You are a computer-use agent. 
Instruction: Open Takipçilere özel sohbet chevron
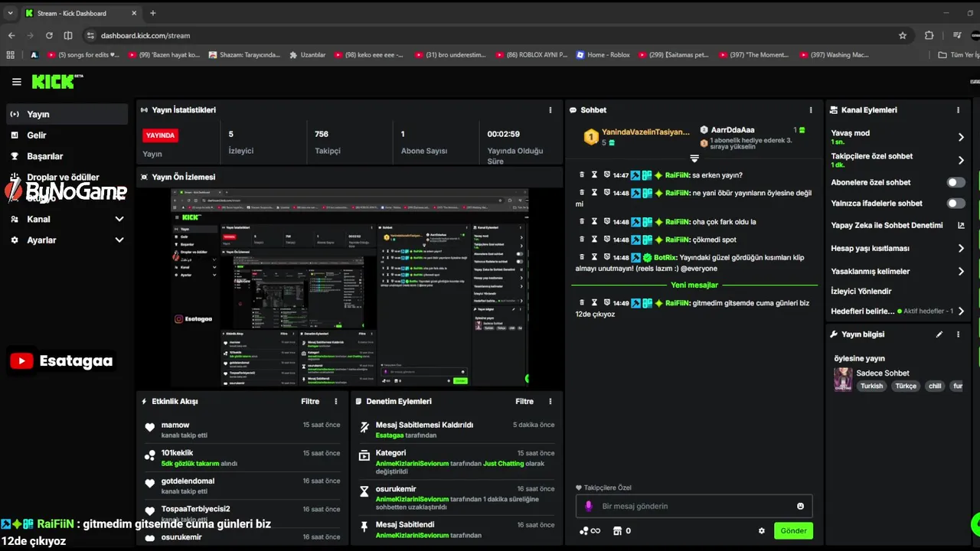click(961, 160)
